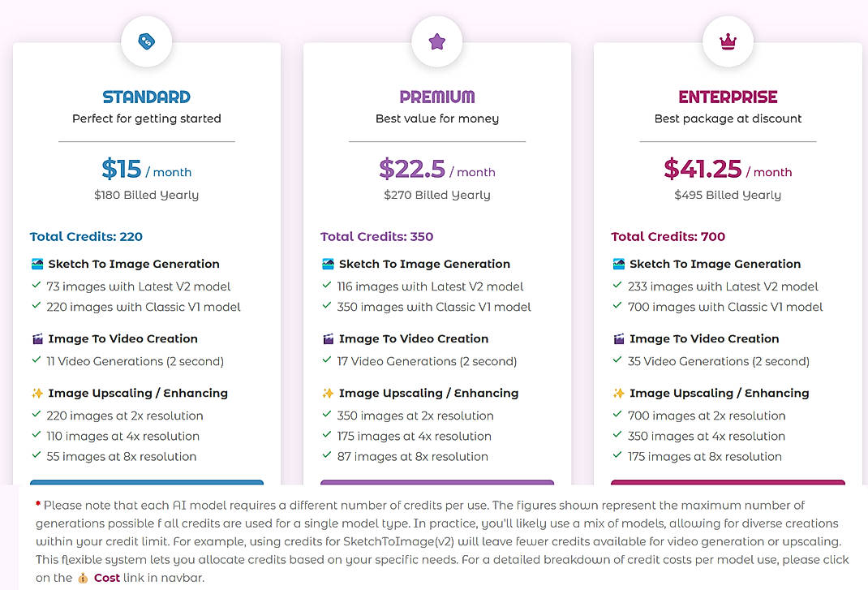Image resolution: width=868 pixels, height=590 pixels.
Task: Select the Enterprise plan title heading
Action: click(x=728, y=96)
